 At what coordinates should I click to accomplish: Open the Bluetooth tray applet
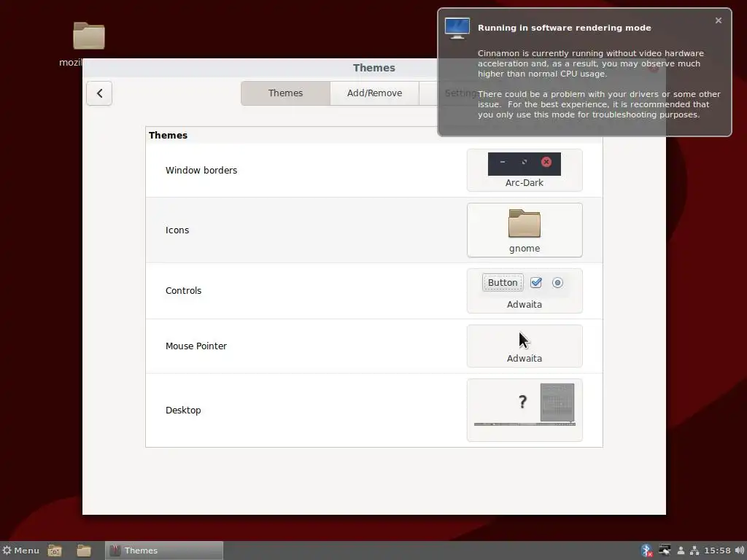pyautogui.click(x=646, y=551)
